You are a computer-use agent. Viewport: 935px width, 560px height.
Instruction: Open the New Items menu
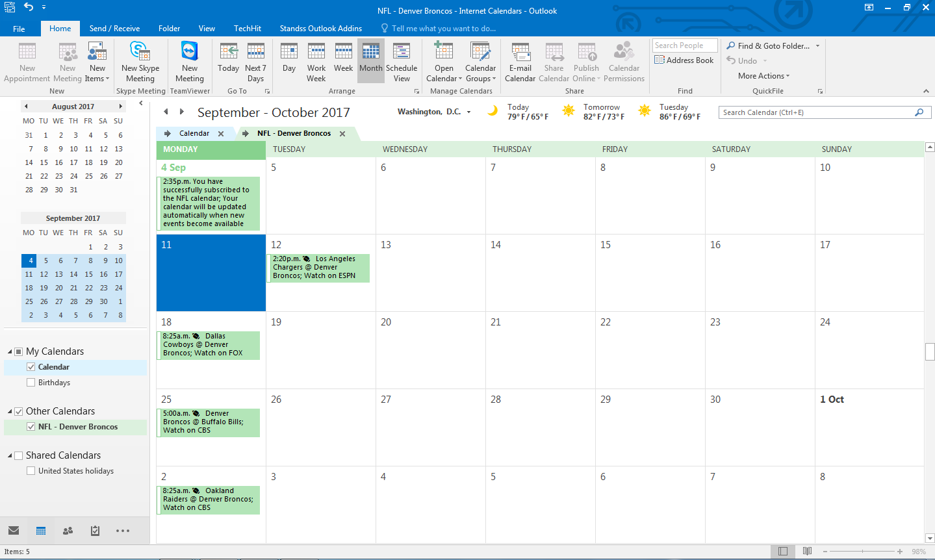point(97,62)
